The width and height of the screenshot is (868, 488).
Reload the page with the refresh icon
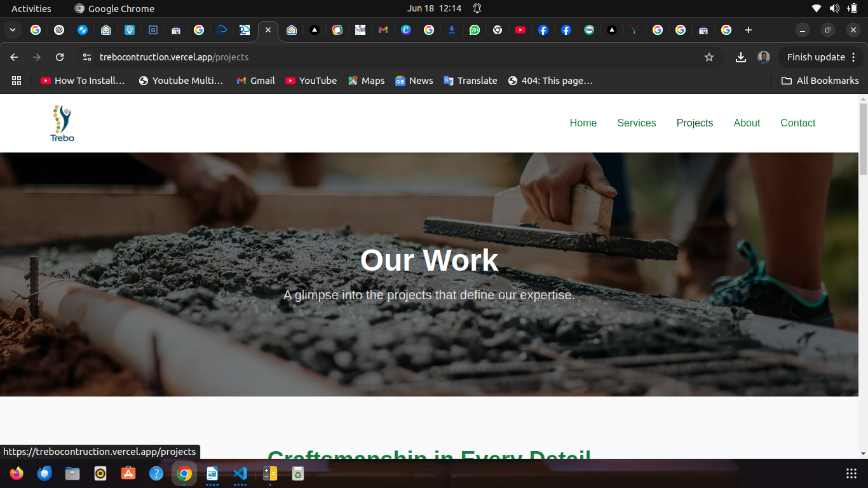pyautogui.click(x=60, y=57)
